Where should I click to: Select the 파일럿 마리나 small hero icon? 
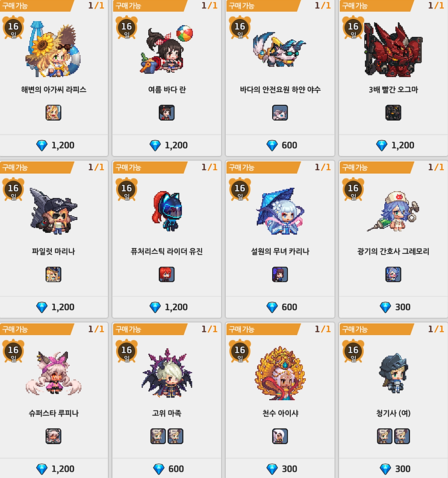pos(53,274)
